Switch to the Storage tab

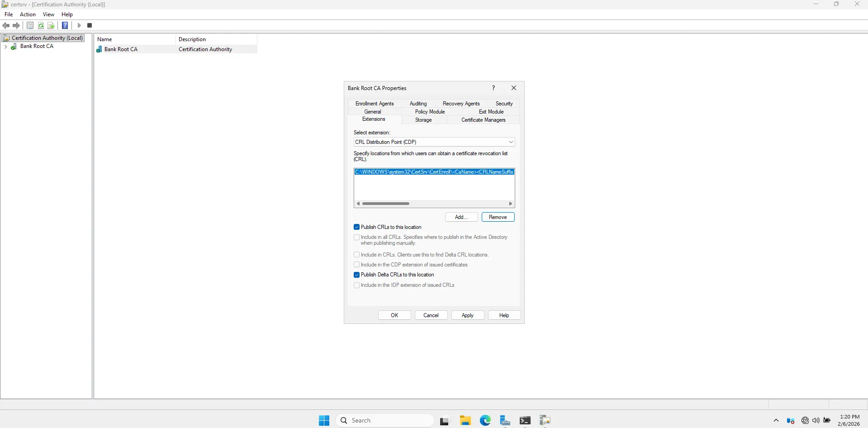(423, 120)
